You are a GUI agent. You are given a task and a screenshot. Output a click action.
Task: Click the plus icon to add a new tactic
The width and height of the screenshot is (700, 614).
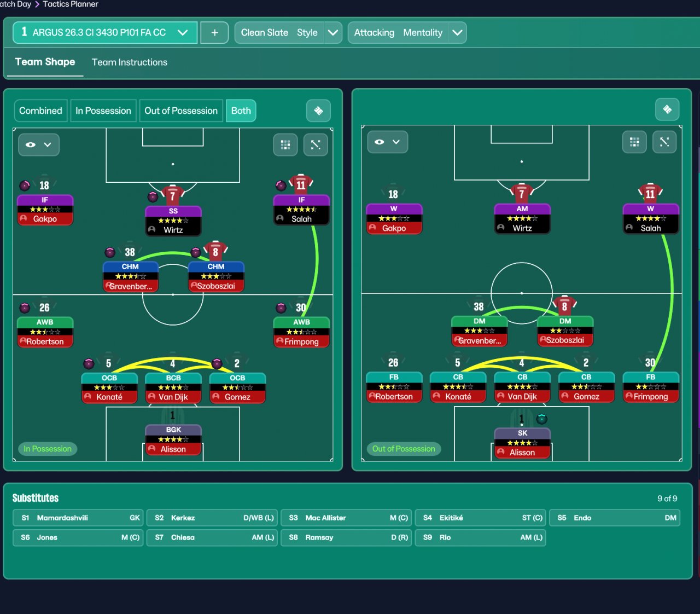pos(214,33)
